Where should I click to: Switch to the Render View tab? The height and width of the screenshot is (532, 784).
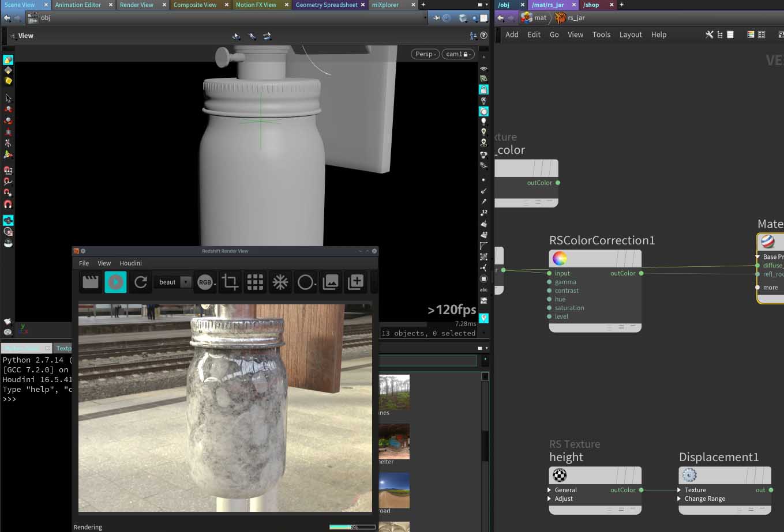pyautogui.click(x=137, y=5)
